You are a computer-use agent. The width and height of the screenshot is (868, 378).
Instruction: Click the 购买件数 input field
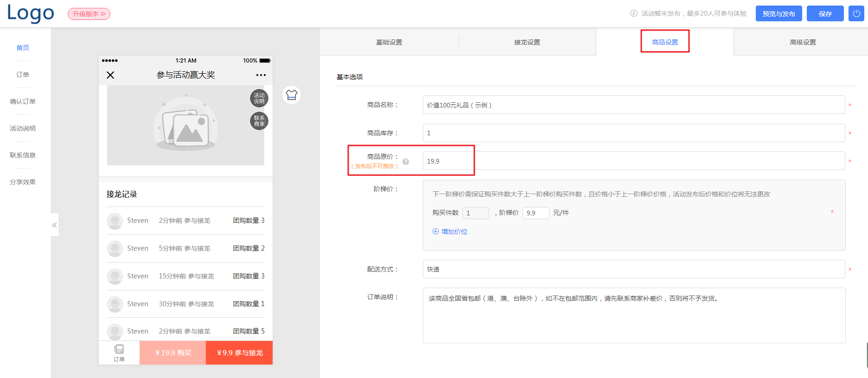pos(475,213)
